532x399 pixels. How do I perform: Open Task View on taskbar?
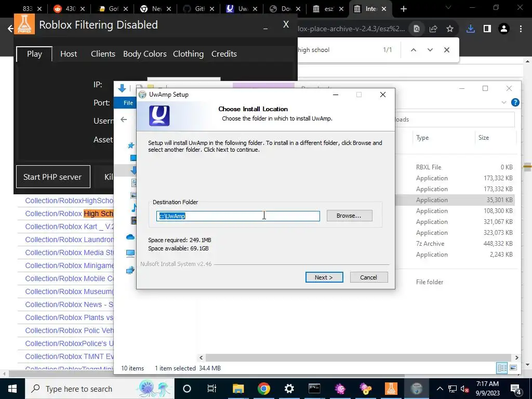coord(211,389)
